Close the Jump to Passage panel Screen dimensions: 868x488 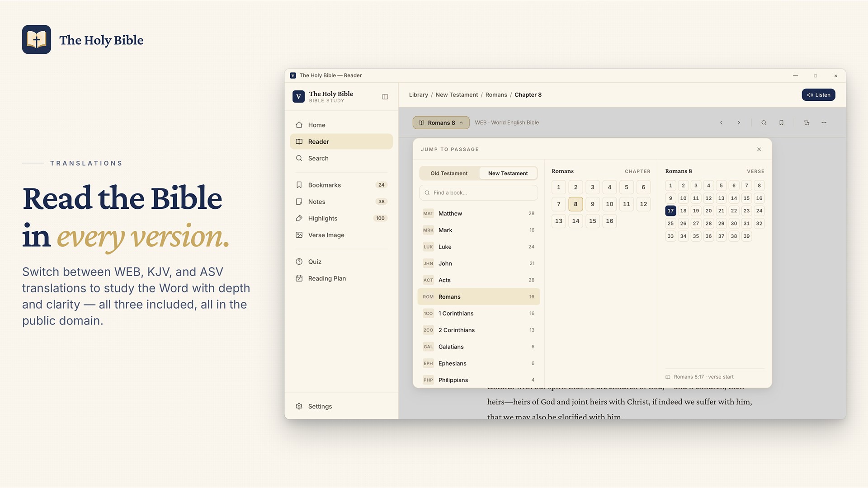pyautogui.click(x=759, y=150)
